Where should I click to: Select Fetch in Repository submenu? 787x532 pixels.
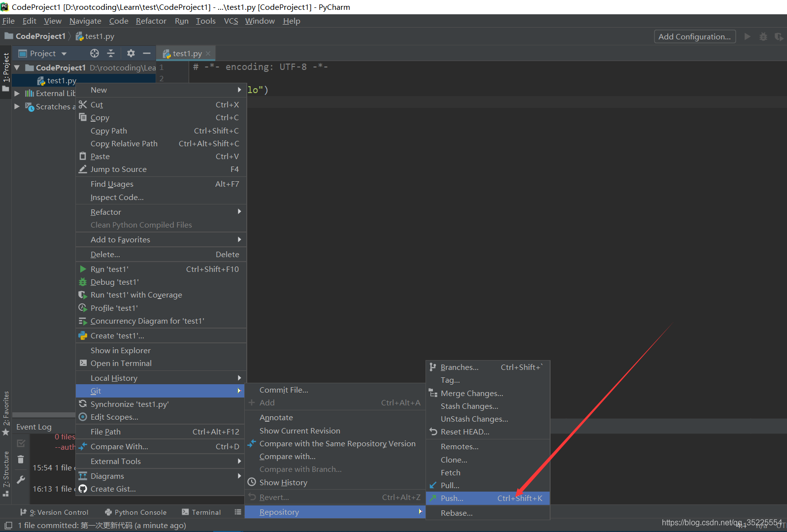coord(488,472)
